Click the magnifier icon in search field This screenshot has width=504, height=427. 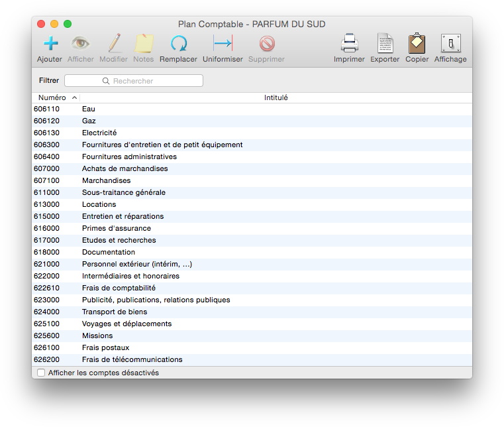tap(106, 81)
